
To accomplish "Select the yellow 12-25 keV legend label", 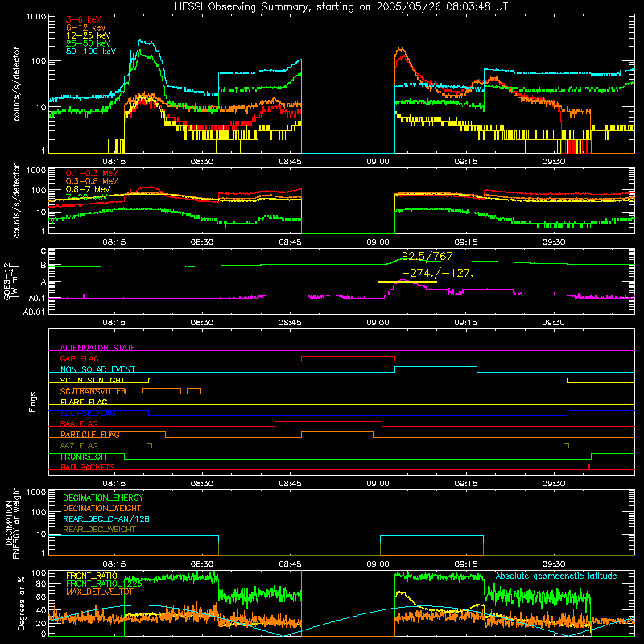I will (x=89, y=35).
